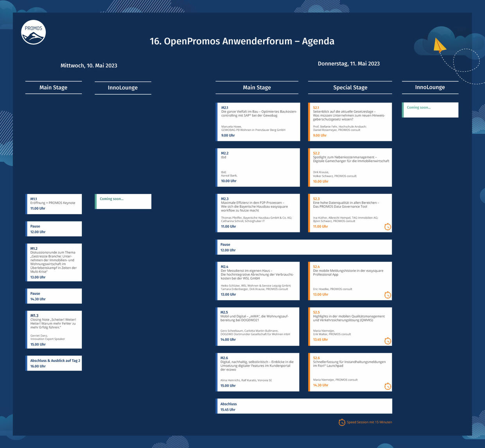Screen dimensions: 485x448
Task: Click the M2.2 tbd session card
Action: click(258, 167)
